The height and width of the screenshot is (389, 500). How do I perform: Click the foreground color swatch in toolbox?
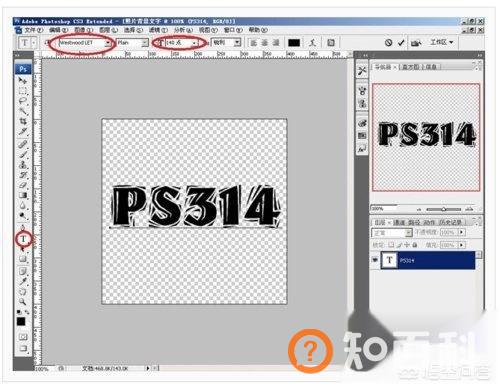tap(21, 321)
